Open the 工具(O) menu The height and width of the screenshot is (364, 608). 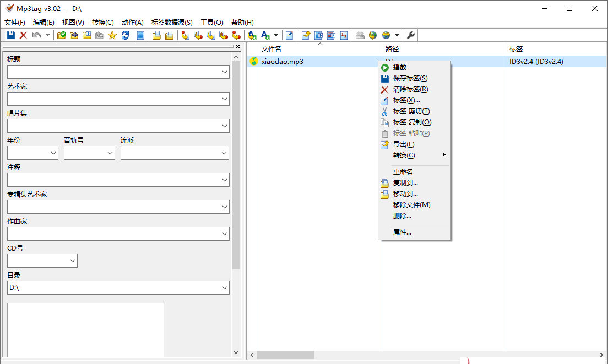(x=211, y=23)
